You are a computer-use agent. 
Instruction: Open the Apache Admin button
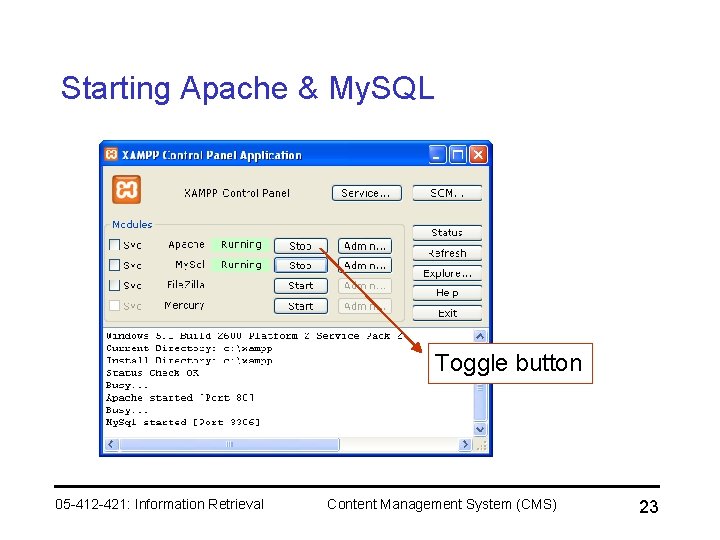pyautogui.click(x=365, y=246)
